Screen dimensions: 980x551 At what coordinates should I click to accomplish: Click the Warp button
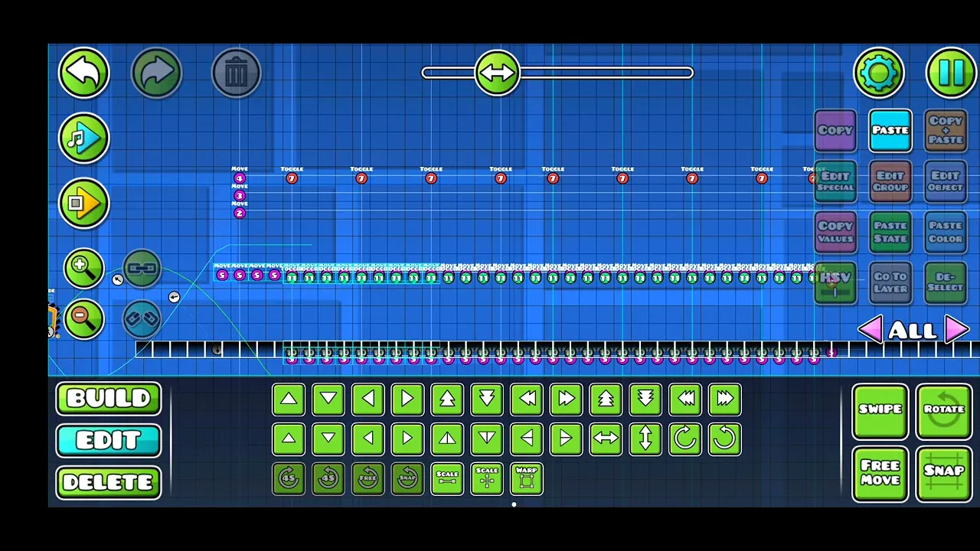point(527,478)
